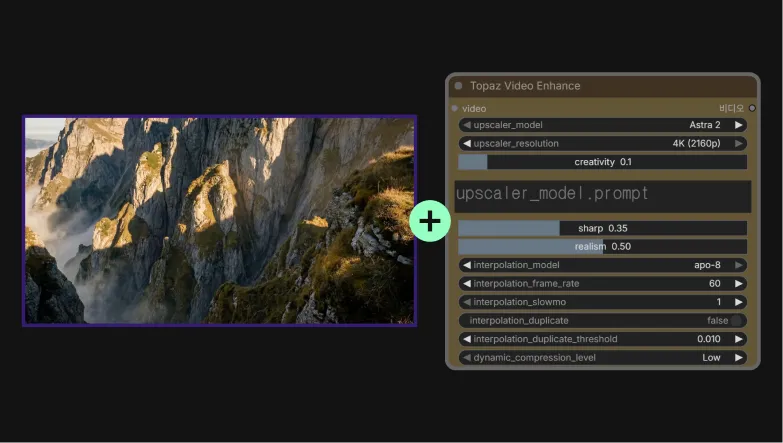Collapse node via Topaz Video Enhance title dot
This screenshot has width=783, height=443.
point(458,86)
